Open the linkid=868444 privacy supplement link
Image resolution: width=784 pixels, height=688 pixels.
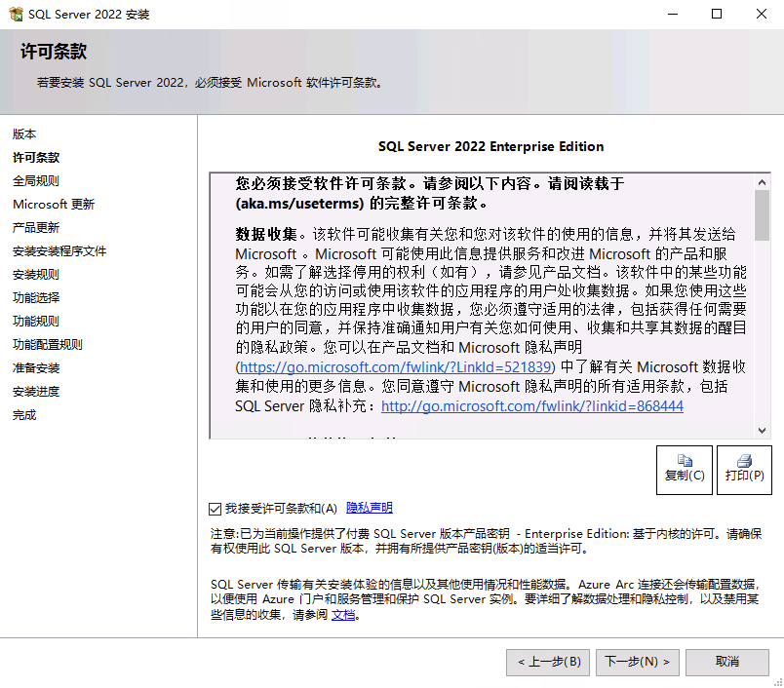536,406
